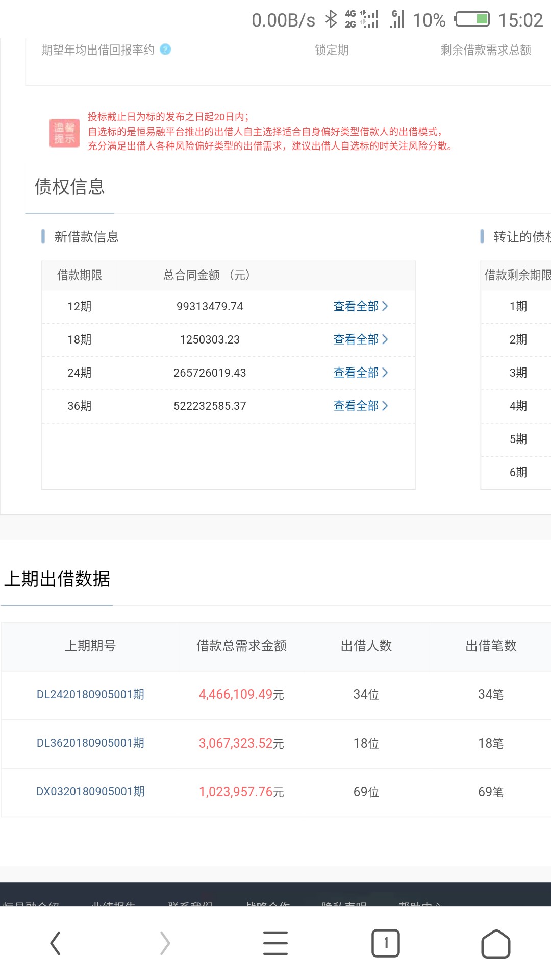Select the 3期 remaining term row
Viewport: 551px width, 980px height.
coord(518,373)
